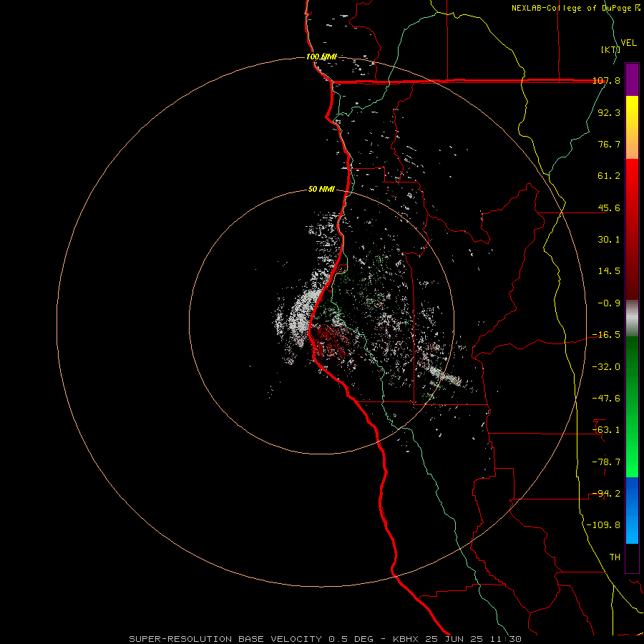Image resolution: width=644 pixels, height=644 pixels.
Task: Click the purple segment of velocity color bar
Action: 632,79
